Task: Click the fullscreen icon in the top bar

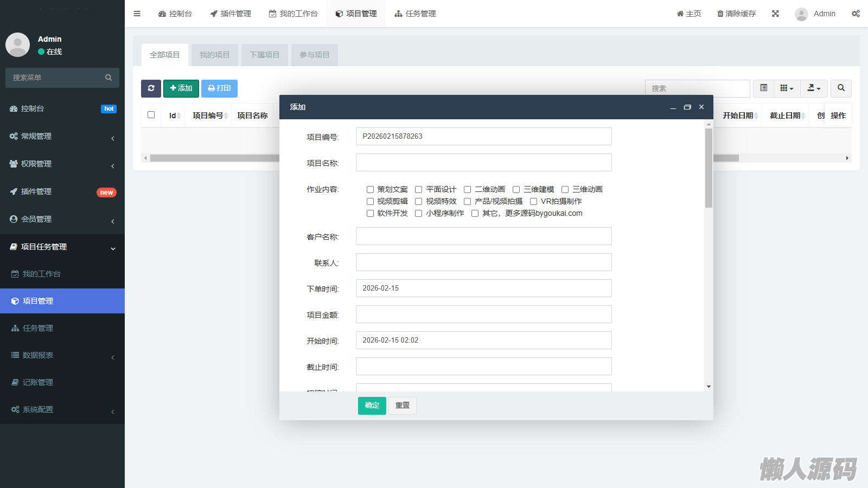Action: coord(775,14)
